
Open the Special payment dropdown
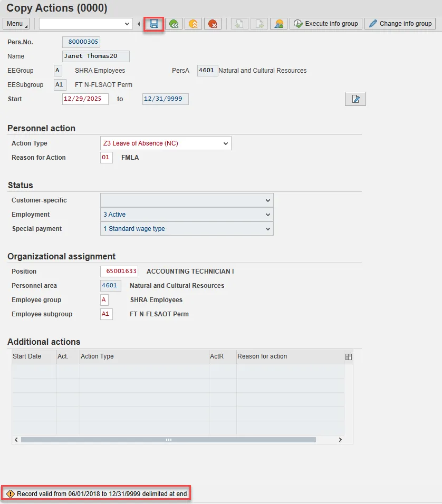(x=268, y=229)
